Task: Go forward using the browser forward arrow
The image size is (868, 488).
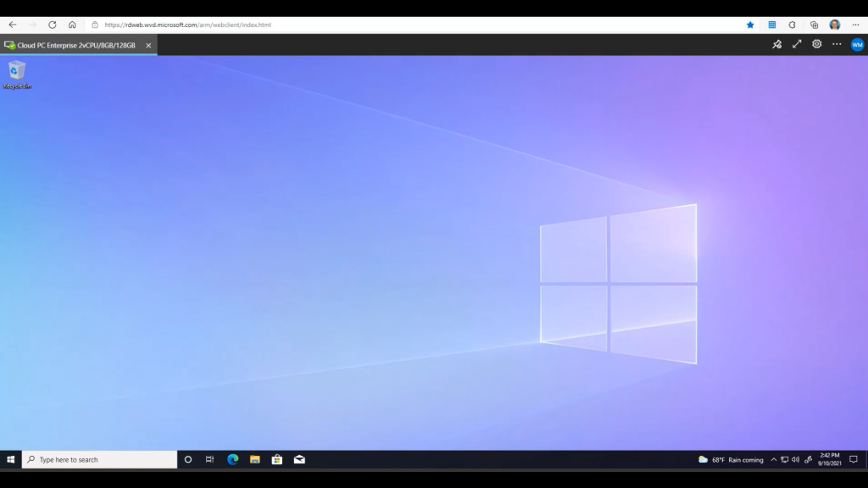Action: [x=33, y=25]
